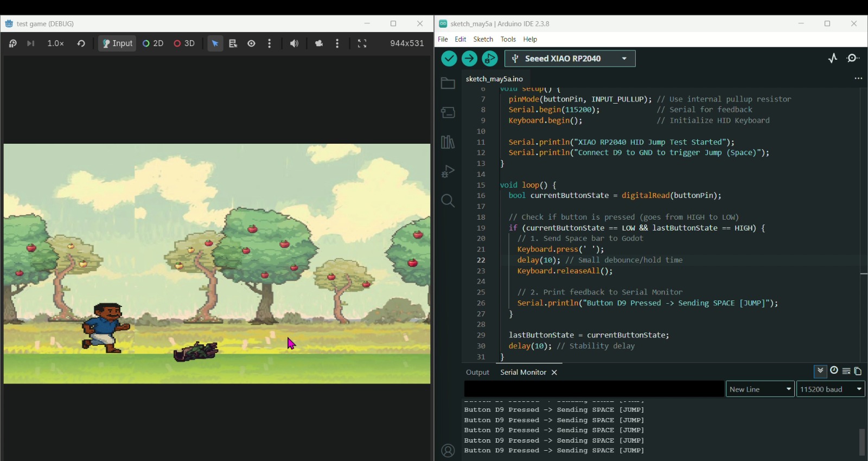Minimize the test game (DEBUG) window

[367, 23]
